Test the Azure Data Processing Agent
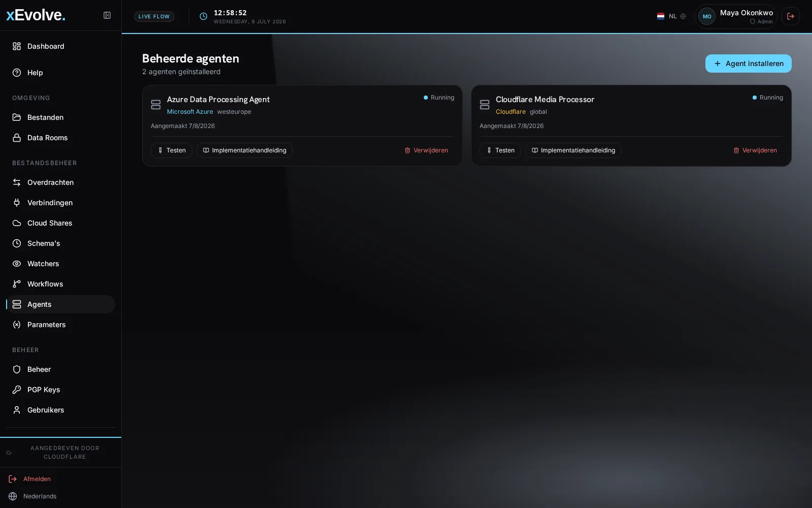812x508 pixels. tap(172, 150)
